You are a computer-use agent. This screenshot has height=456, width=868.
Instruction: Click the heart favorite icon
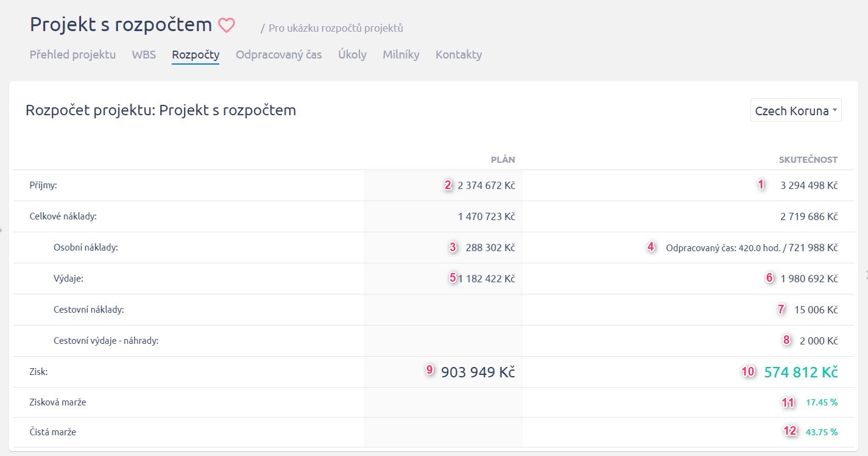click(x=227, y=26)
